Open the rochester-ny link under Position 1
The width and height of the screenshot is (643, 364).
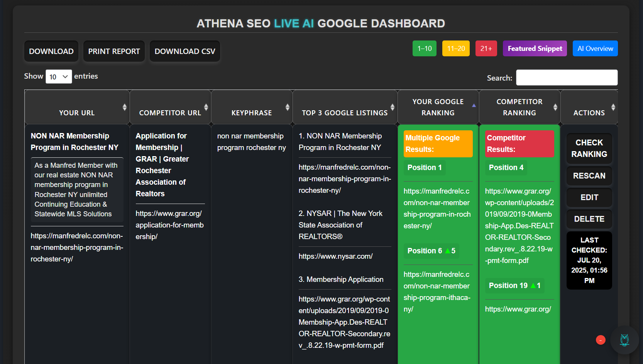click(x=437, y=209)
